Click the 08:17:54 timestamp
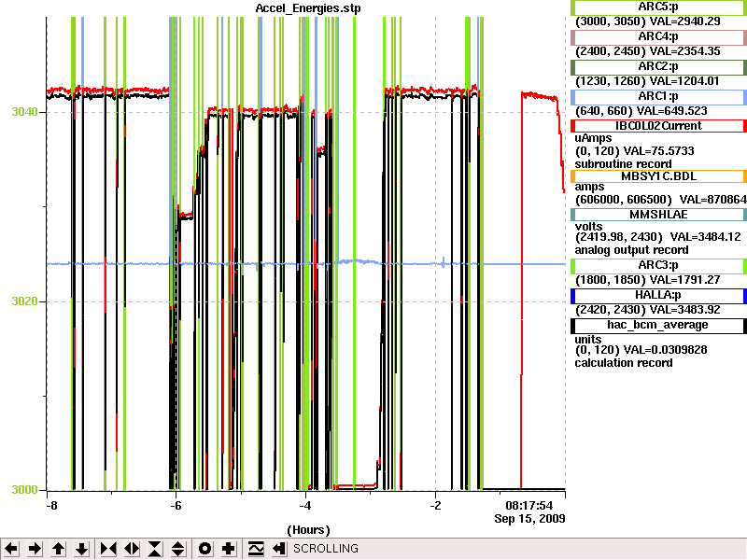Screen dimensions: 747x560 529,505
